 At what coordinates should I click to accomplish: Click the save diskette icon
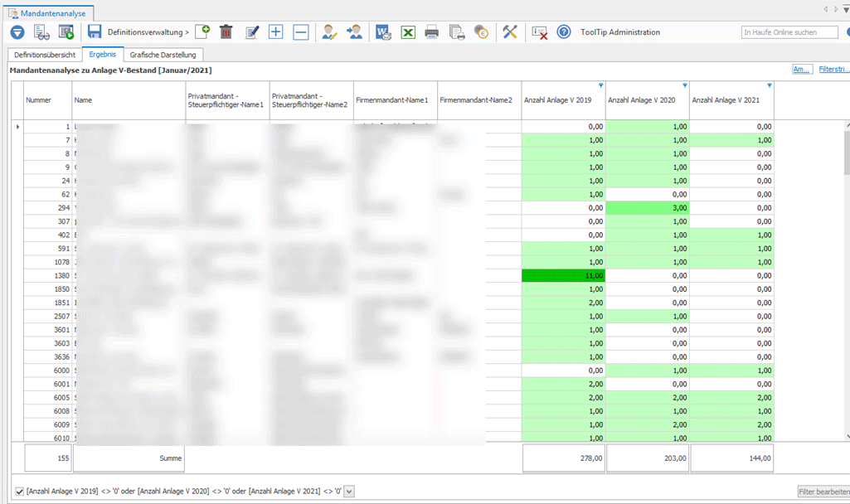(94, 32)
